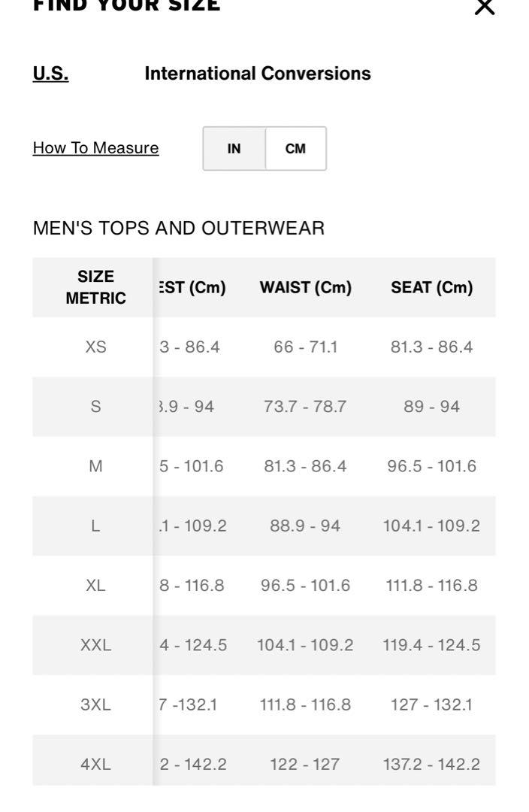Click the Men's Tops and Outerwear heading

click(179, 228)
